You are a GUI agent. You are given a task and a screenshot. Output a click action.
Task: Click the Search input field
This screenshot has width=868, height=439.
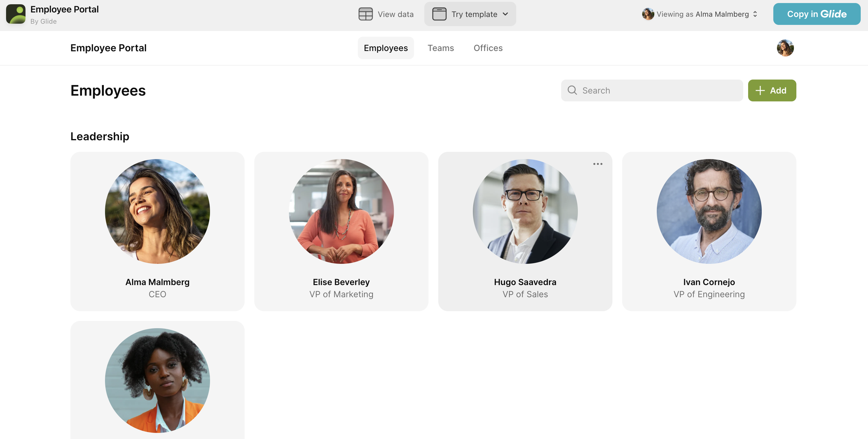click(652, 90)
